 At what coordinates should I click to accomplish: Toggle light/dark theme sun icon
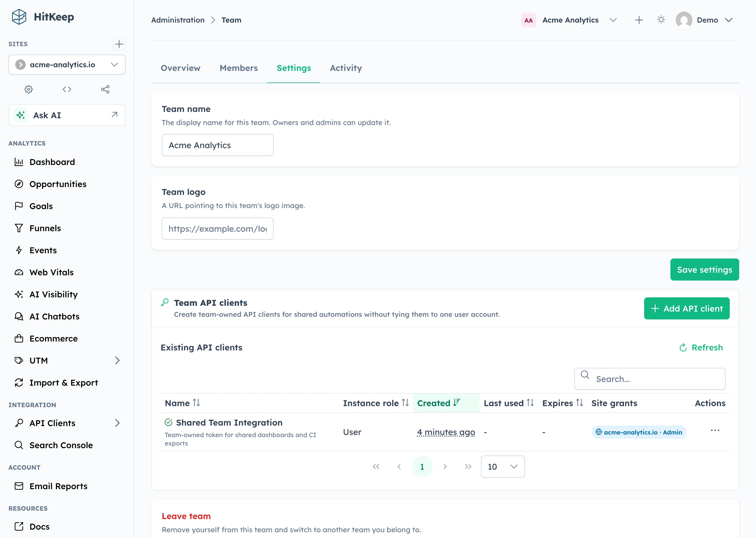click(661, 20)
